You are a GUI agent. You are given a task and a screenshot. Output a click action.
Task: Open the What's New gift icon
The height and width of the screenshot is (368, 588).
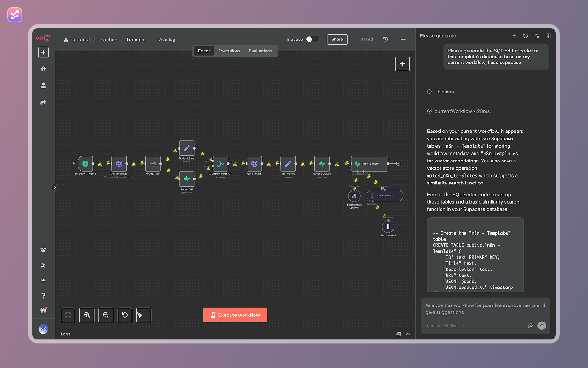click(x=43, y=310)
